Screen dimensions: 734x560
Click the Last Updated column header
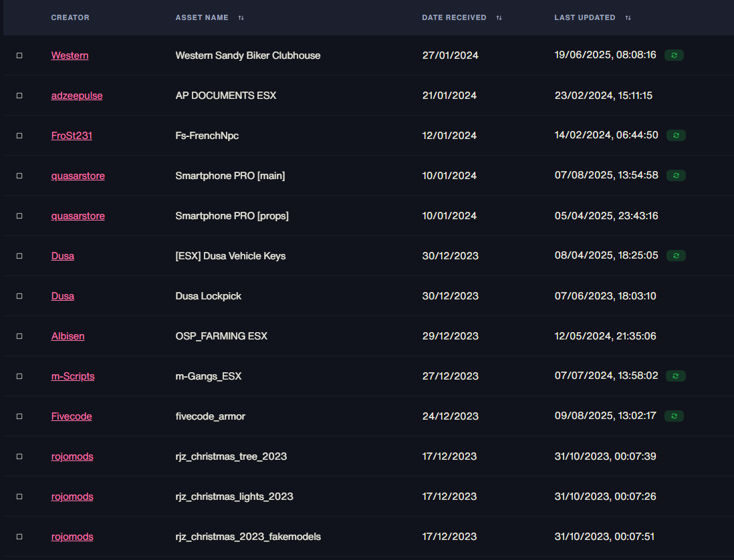pos(585,18)
